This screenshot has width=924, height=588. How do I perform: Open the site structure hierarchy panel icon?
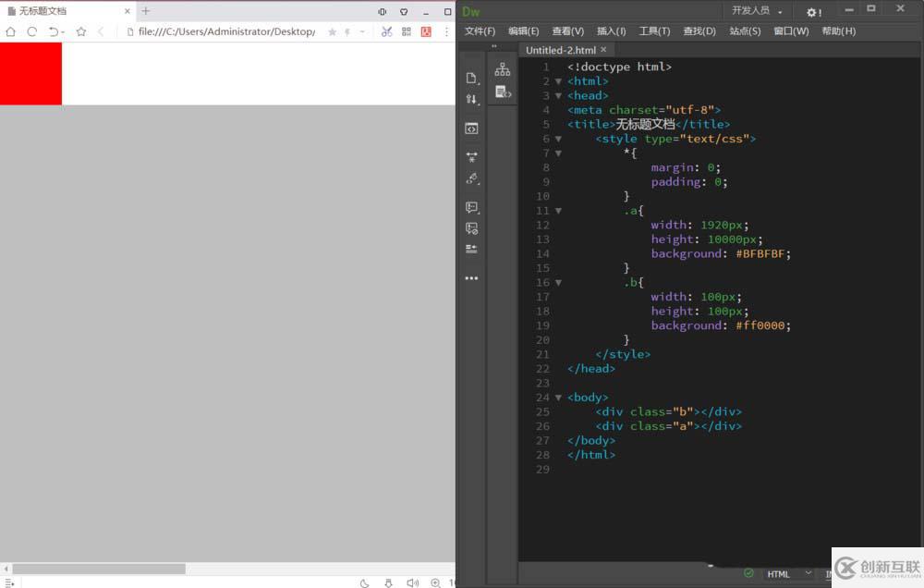(x=503, y=69)
